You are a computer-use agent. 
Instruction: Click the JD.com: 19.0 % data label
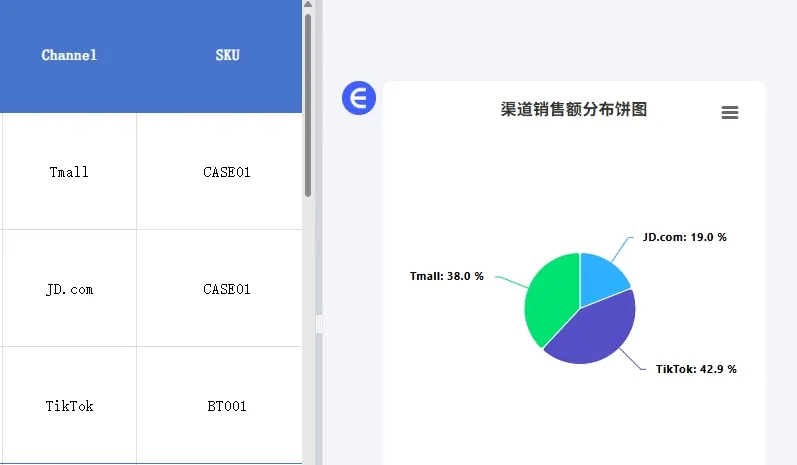tap(685, 237)
